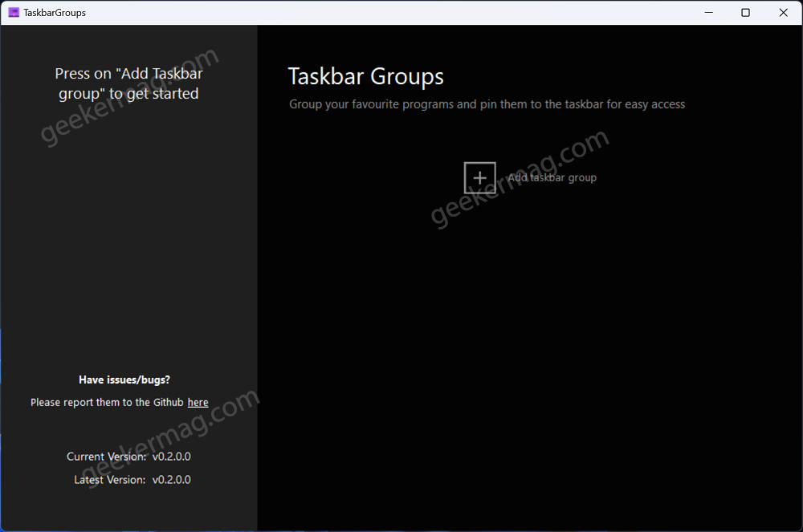Click the "Taskbar Groups" heading

tap(365, 77)
